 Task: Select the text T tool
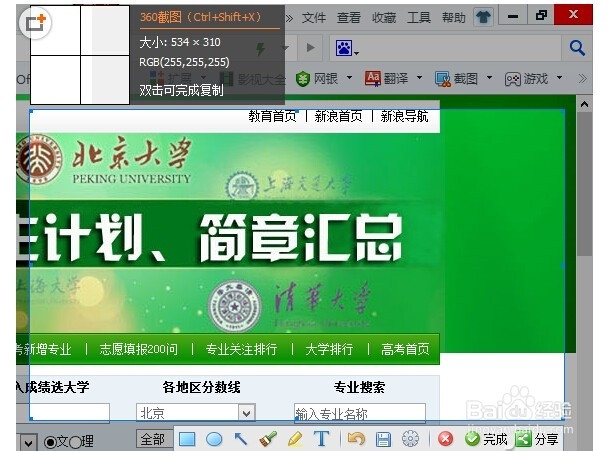tap(321, 439)
